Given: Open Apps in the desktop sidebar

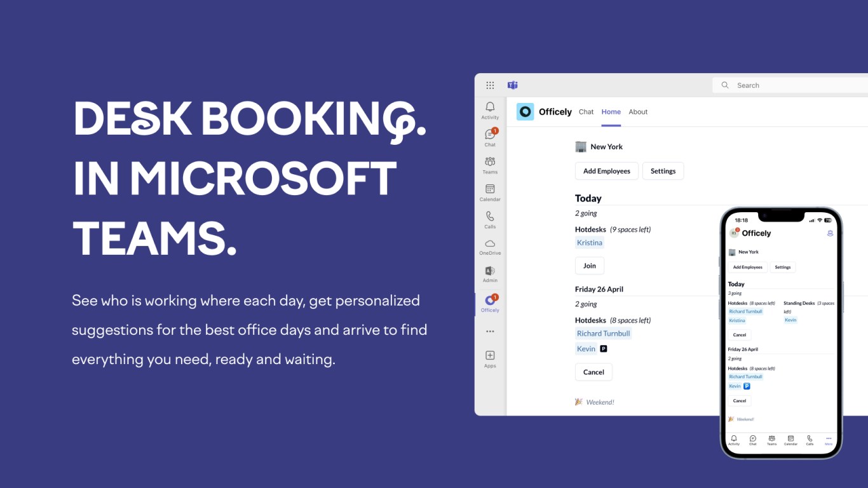Looking at the screenshot, I should click(x=490, y=359).
